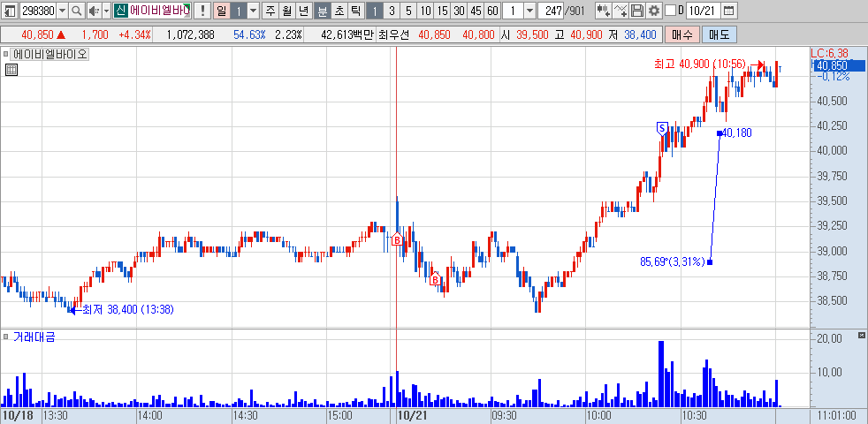Screen dimensions: 868x424
Task: Click the 에이비엘바이오 stock name field
Action: pos(159,11)
